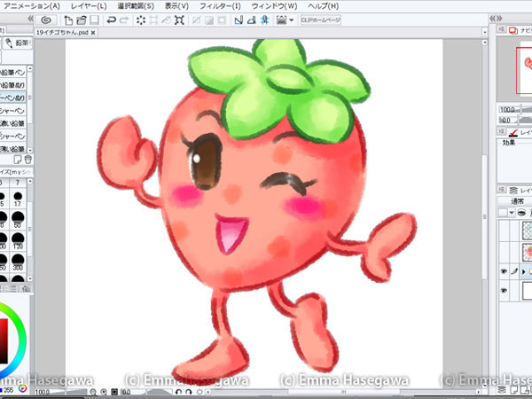Select the 濃い鉛筆 sub tool
Screen dimensions: 532x399
pyautogui.click(x=13, y=123)
